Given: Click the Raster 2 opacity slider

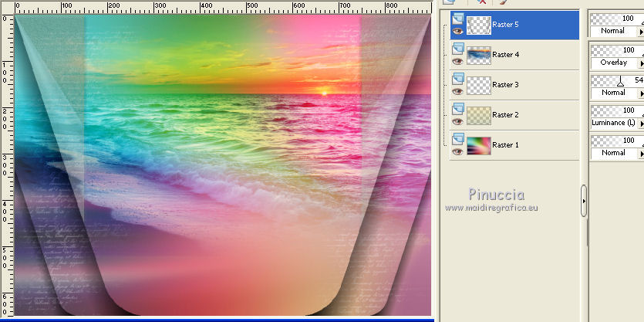Looking at the screenshot, I should click(x=617, y=110).
